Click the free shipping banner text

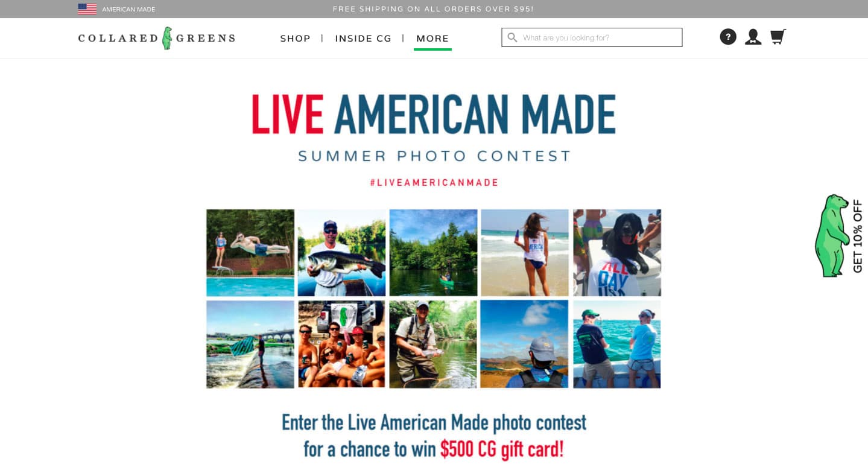[x=433, y=9]
